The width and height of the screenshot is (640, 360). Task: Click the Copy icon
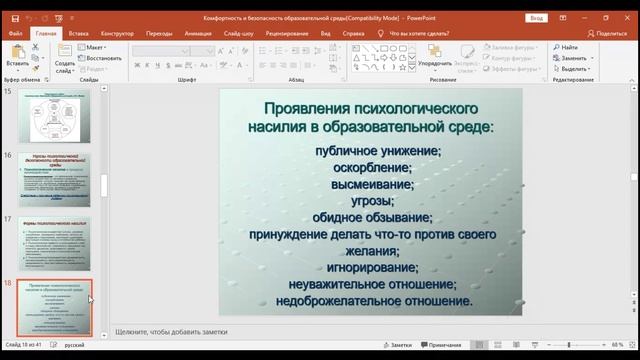click(x=36, y=58)
